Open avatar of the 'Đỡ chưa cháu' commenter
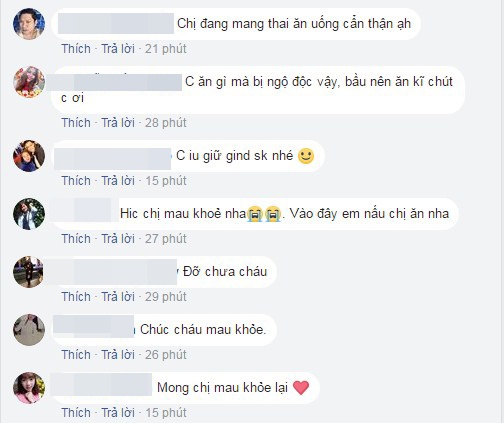 29,272
